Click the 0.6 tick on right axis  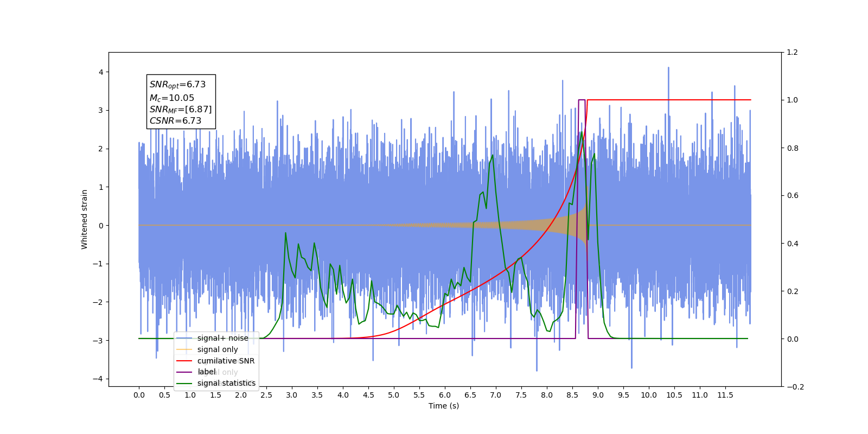793,196
